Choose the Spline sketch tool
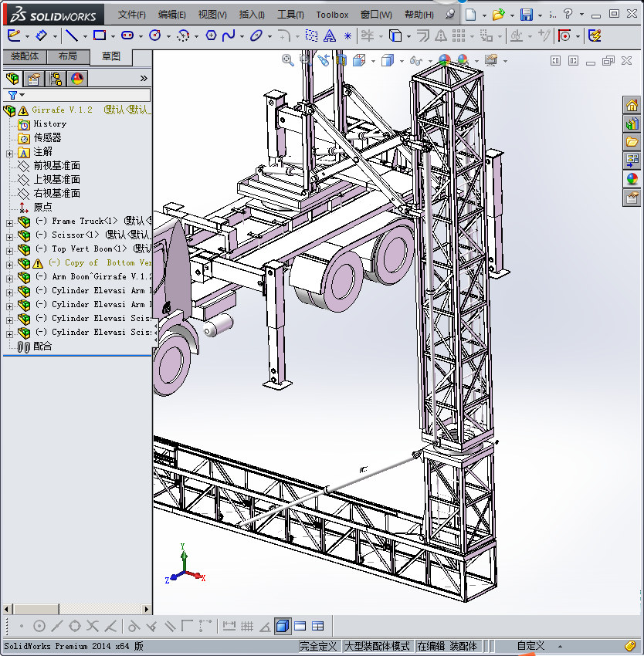644x656 pixels. pyautogui.click(x=229, y=36)
